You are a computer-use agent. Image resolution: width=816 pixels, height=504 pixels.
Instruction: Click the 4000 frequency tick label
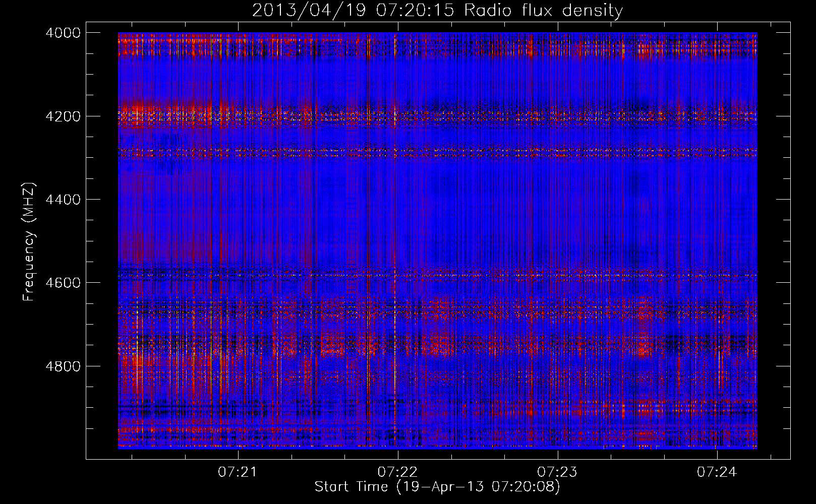[x=63, y=33]
